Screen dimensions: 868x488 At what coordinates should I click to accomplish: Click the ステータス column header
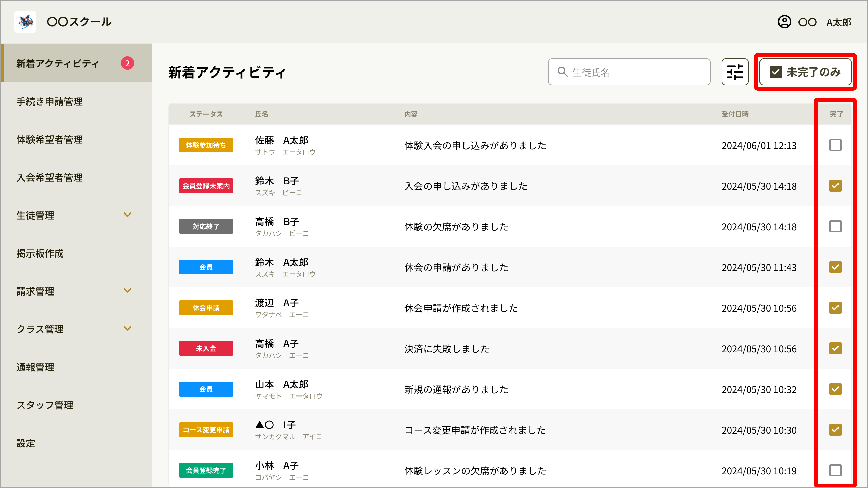click(206, 114)
